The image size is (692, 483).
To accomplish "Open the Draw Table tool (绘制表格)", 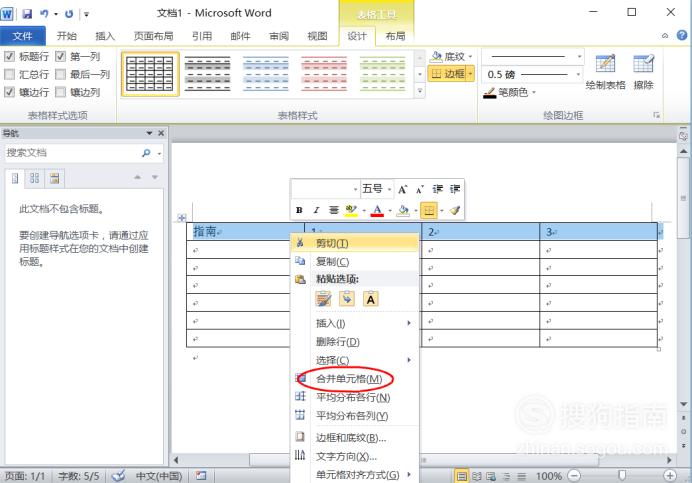I will [606, 72].
